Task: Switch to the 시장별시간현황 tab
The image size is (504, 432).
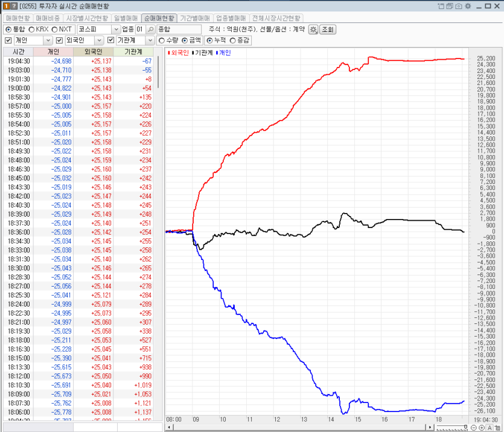Action: [87, 18]
